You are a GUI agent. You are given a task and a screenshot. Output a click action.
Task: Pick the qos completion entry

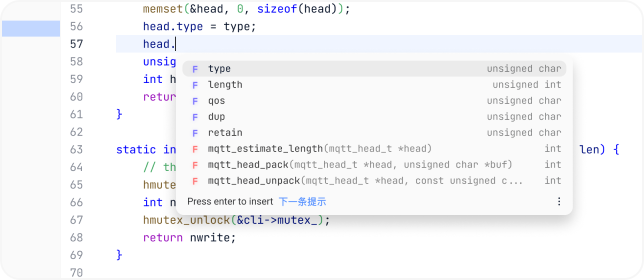(217, 101)
